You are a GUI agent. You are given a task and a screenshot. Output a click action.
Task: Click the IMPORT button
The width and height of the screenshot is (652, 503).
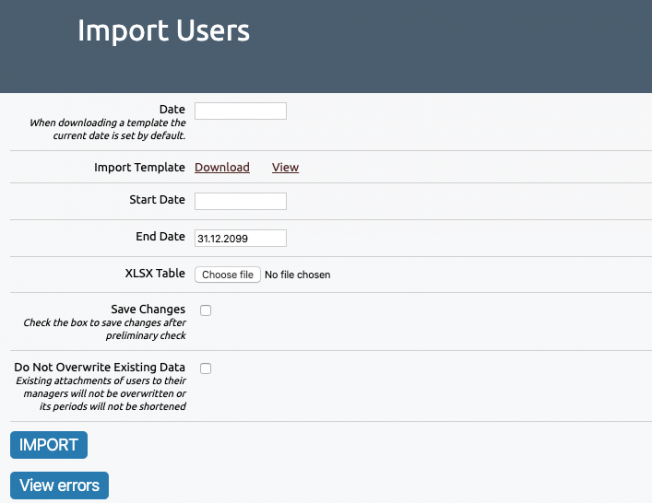point(49,445)
